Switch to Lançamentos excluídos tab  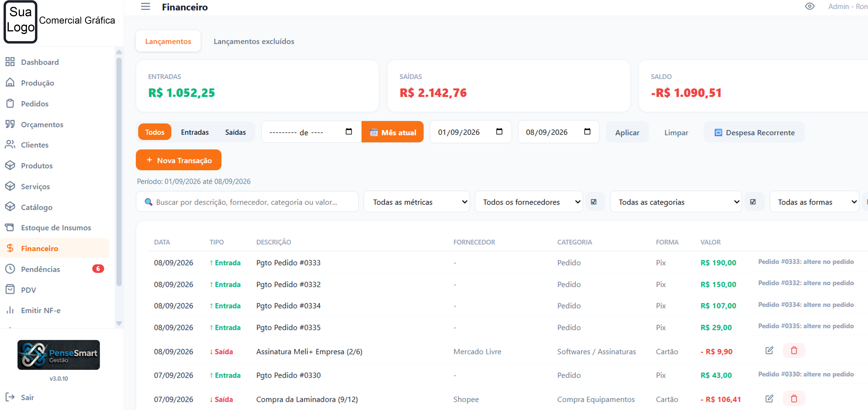[x=254, y=41]
